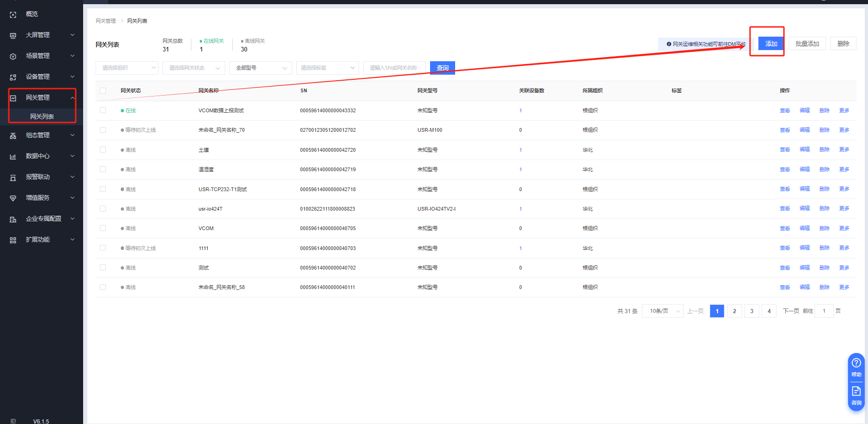
Task: Select the checkbox for 温湿度 gateway row
Action: (103, 169)
